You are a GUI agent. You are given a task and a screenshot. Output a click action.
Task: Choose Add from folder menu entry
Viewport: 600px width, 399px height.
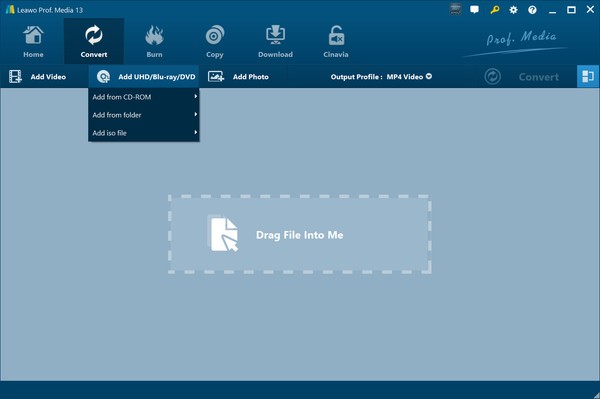144,115
